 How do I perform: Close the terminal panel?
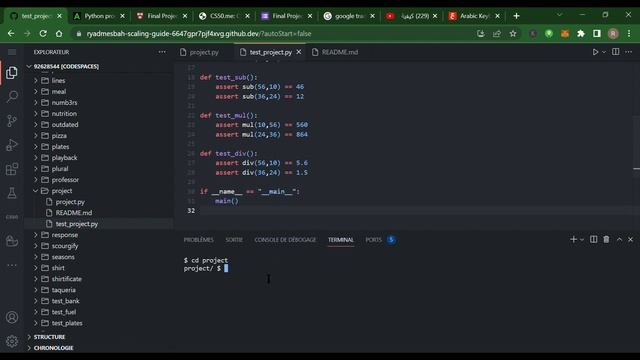pos(631,240)
